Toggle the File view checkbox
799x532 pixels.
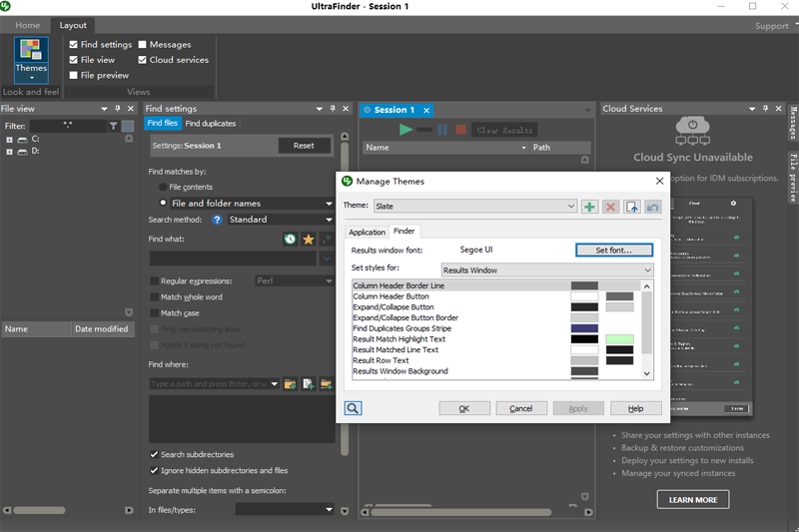(x=73, y=60)
